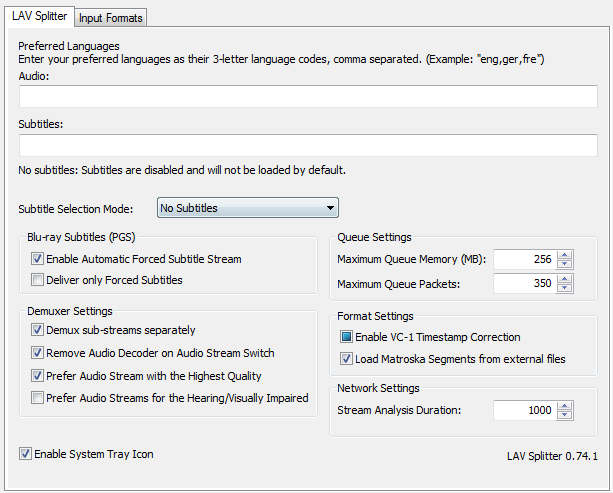The width and height of the screenshot is (613, 493).
Task: Uncheck Load Matroska Segments from external files
Action: coord(347,358)
